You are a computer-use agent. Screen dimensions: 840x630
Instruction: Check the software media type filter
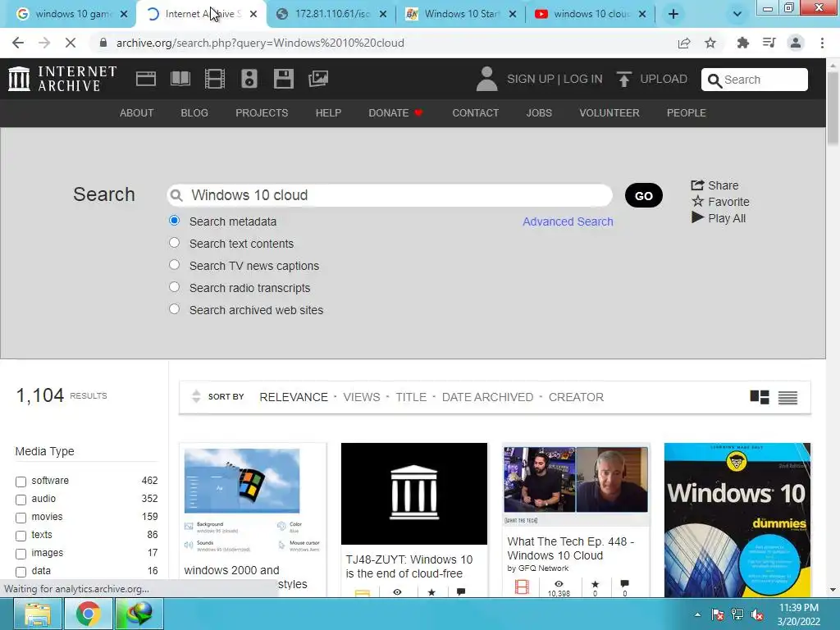[21, 482]
